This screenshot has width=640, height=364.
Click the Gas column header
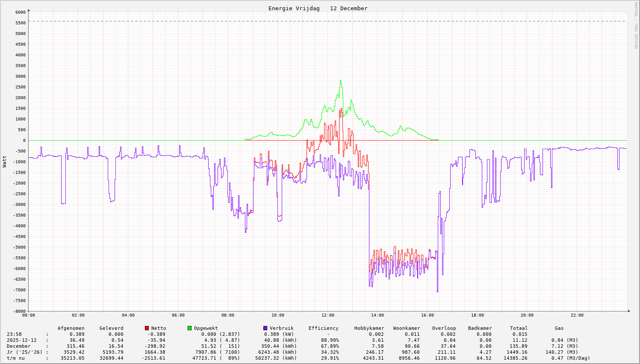(559, 328)
